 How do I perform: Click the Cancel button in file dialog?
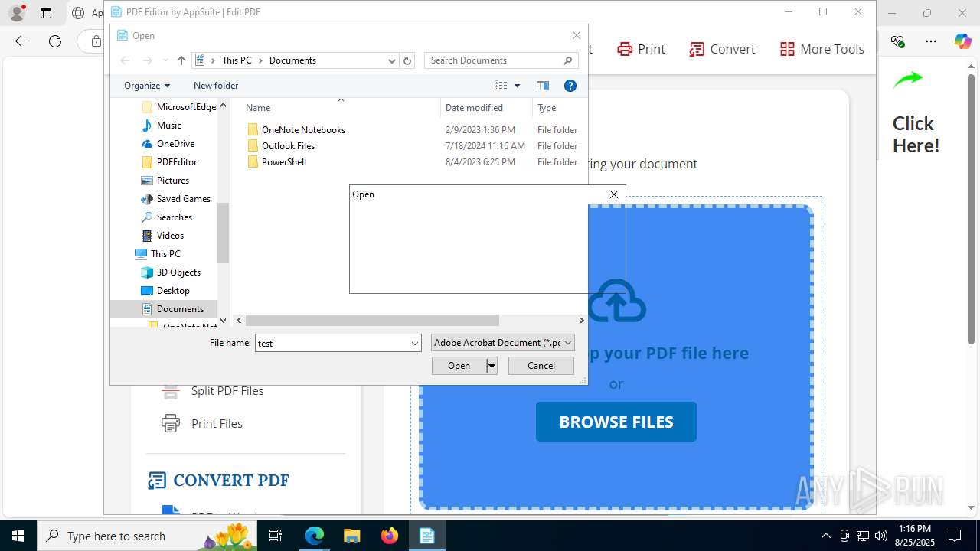(x=541, y=366)
